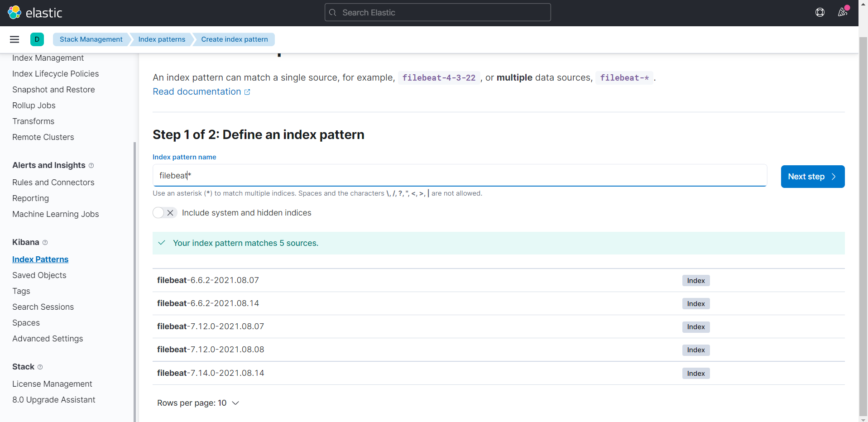Click Alerts and Insights info icon
The width and height of the screenshot is (868, 422).
(x=91, y=166)
